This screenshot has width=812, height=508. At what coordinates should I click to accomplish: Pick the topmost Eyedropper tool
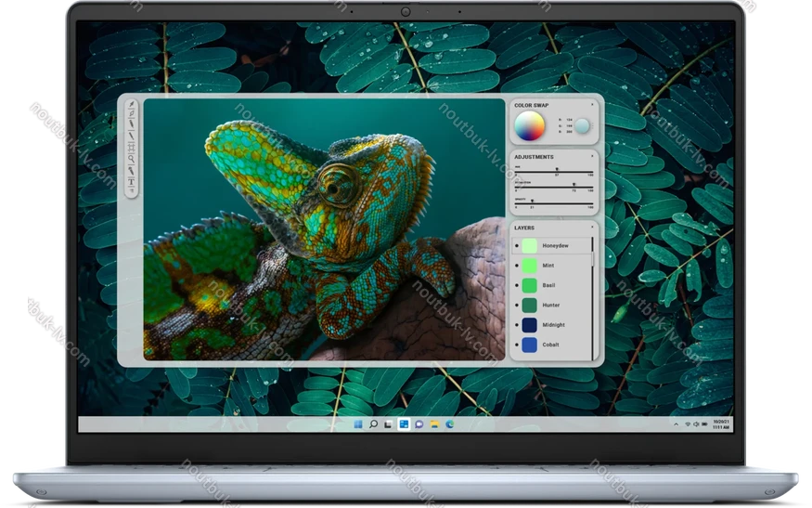tap(131, 105)
